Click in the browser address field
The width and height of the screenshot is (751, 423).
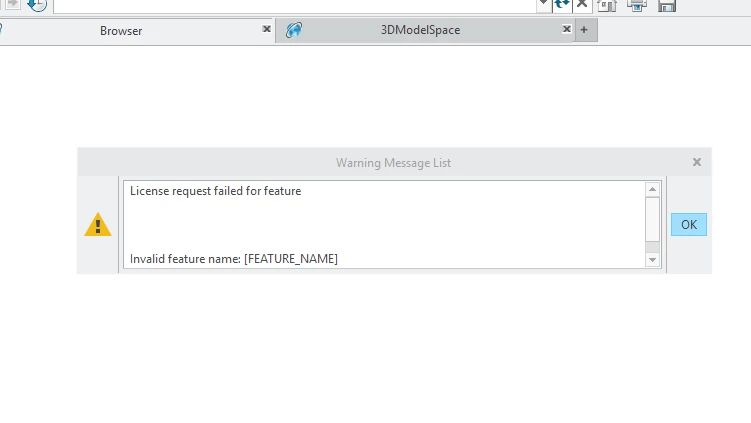tap(295, 6)
